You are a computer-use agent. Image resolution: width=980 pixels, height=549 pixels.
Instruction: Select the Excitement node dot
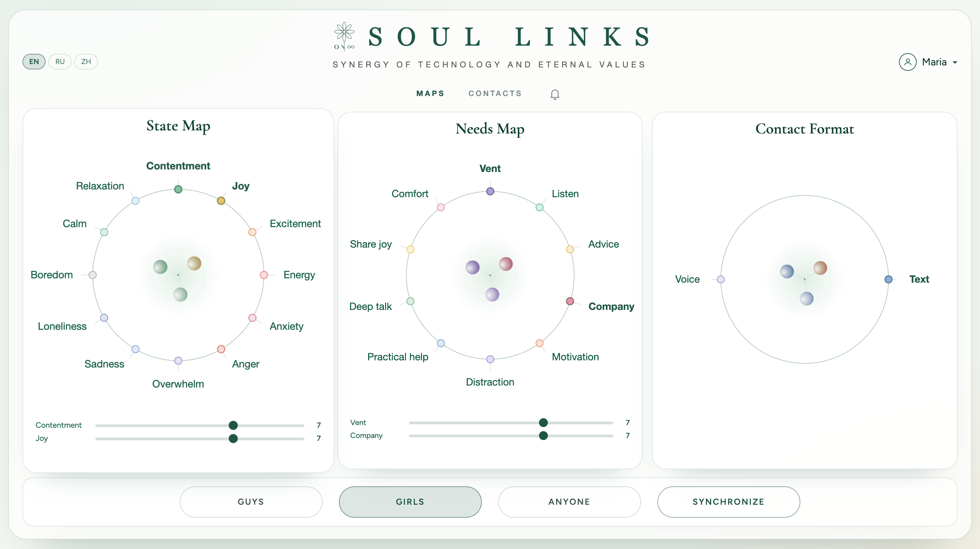tap(252, 232)
